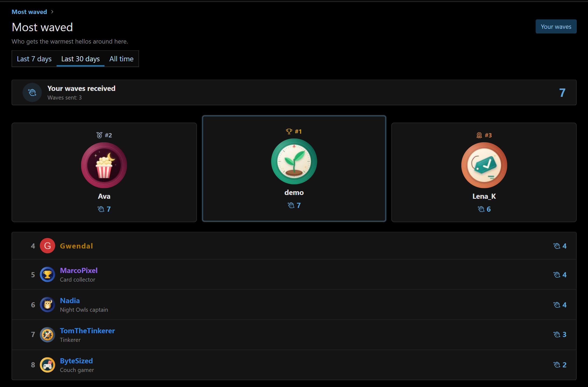
Task: Click the Your waves received heading
Action: pyautogui.click(x=81, y=88)
